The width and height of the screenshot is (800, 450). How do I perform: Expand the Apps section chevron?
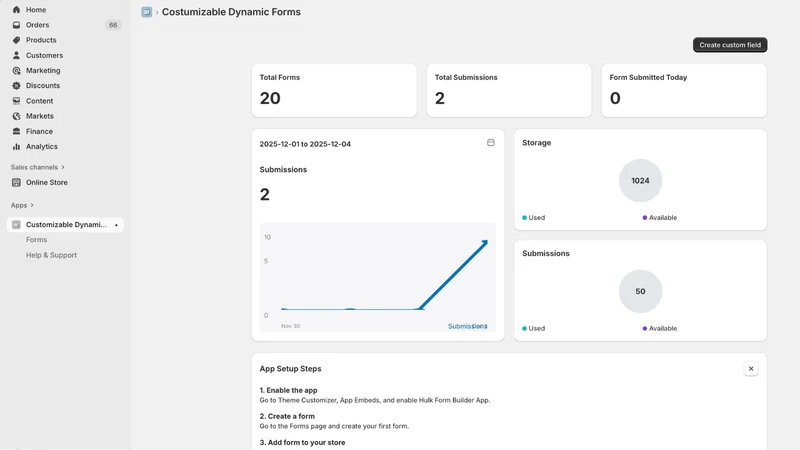(32, 205)
